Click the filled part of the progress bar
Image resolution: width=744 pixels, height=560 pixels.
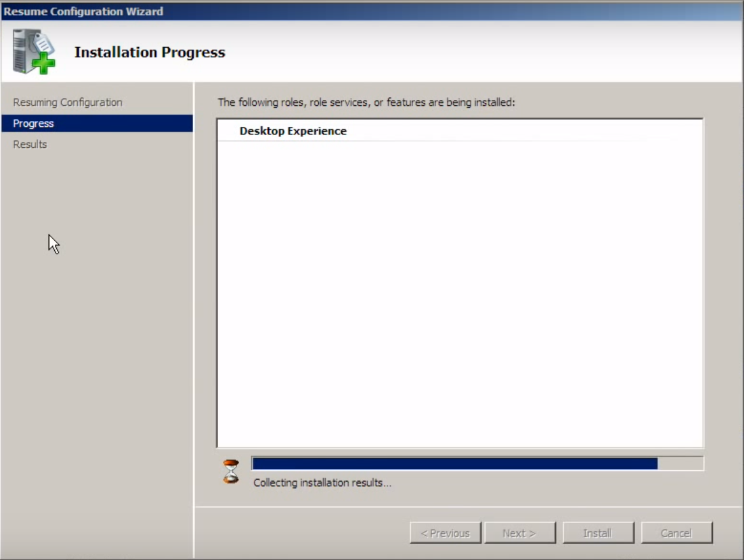[454, 464]
